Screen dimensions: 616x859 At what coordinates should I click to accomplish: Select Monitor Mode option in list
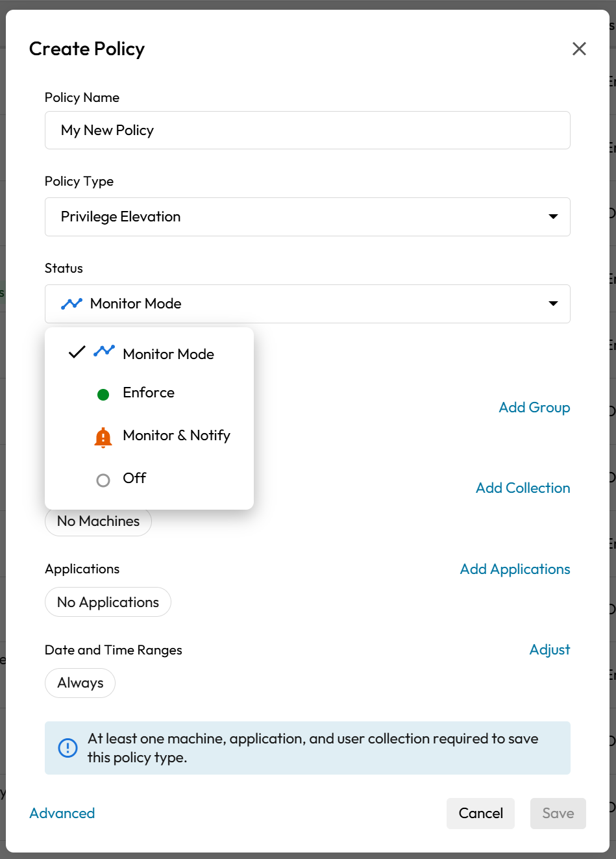coord(168,354)
